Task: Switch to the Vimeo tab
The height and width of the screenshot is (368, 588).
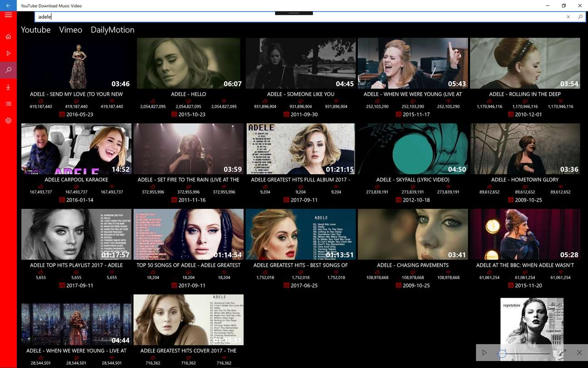Action: [71, 30]
